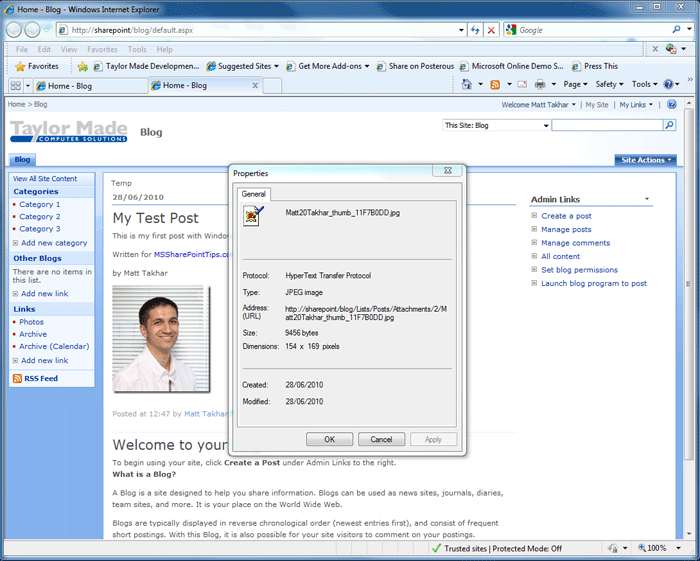Click the Print toolbar icon
The width and height of the screenshot is (700, 561).
[x=540, y=84]
